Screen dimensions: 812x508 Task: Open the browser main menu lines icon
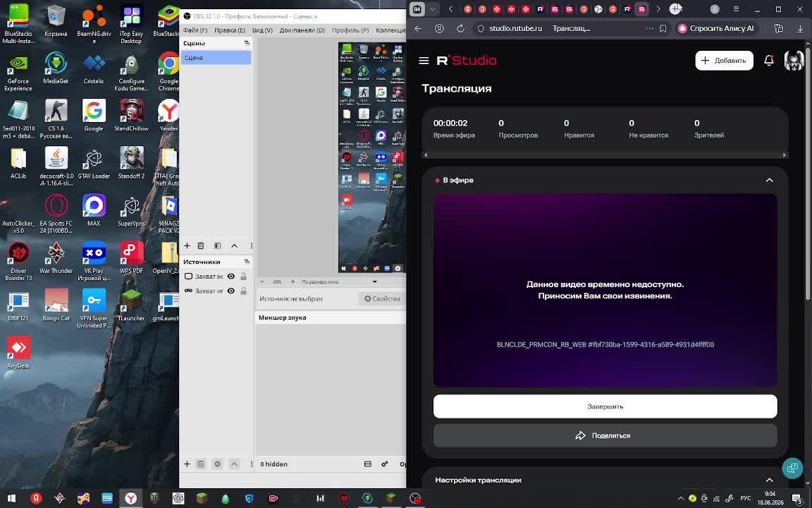click(736, 8)
